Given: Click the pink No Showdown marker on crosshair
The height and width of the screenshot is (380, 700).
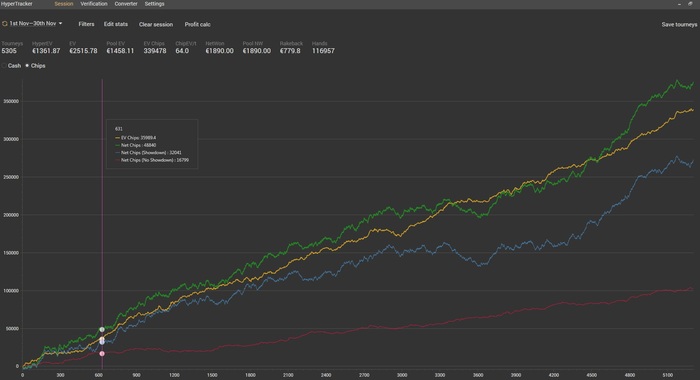Looking at the screenshot, I should (102, 354).
